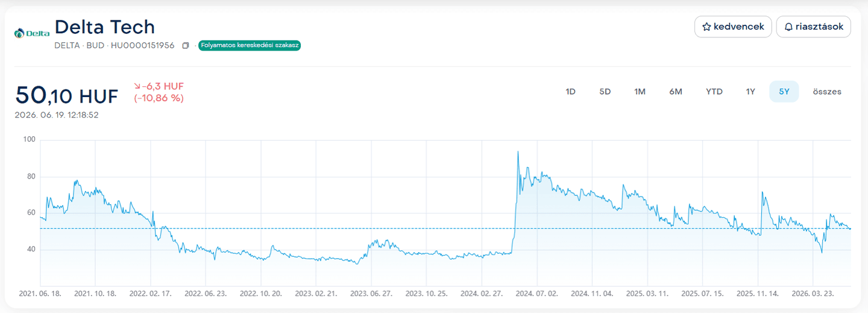Click DELTA · BUD · HU0000151956 ticker line
This screenshot has width=868, height=313.
point(114,45)
